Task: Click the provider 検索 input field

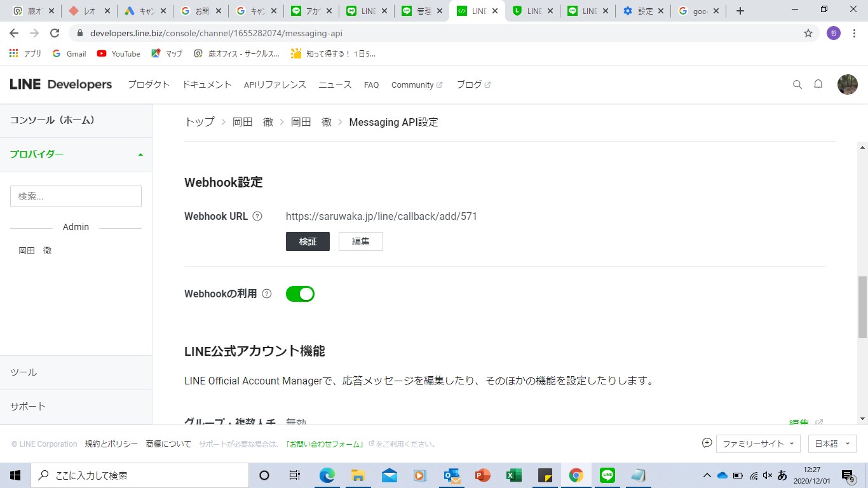Action: (76, 196)
